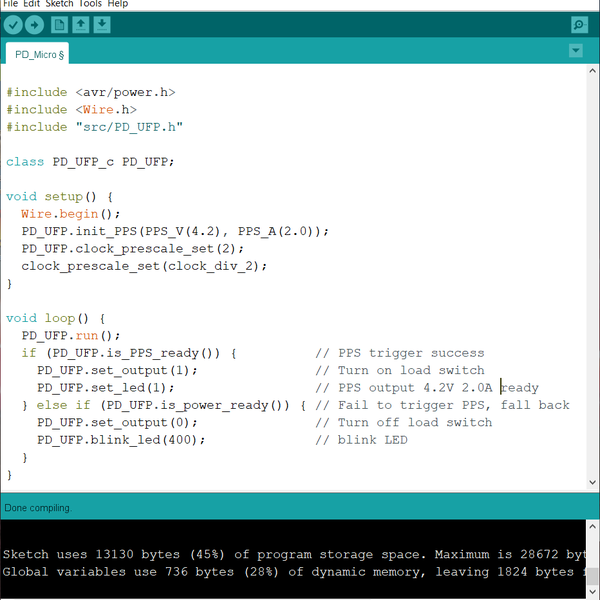Image resolution: width=600 pixels, height=600 pixels.
Task: Click the 'void setup() {' line
Action: coord(60,197)
